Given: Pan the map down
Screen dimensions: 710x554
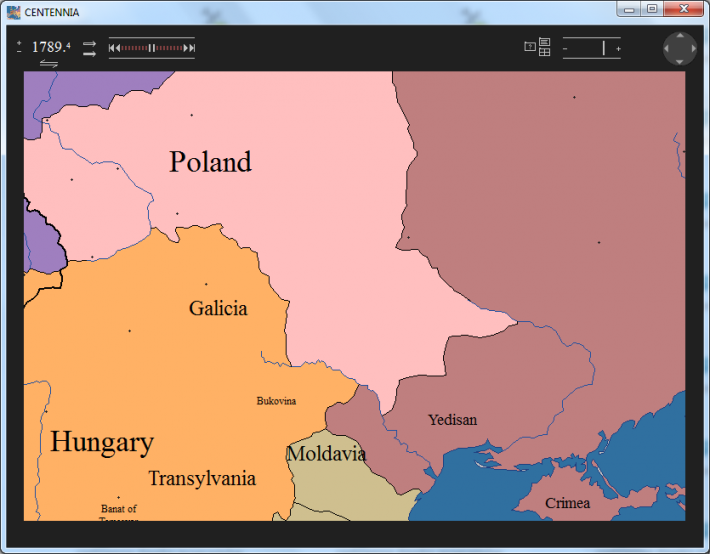Looking at the screenshot, I should pos(680,61).
